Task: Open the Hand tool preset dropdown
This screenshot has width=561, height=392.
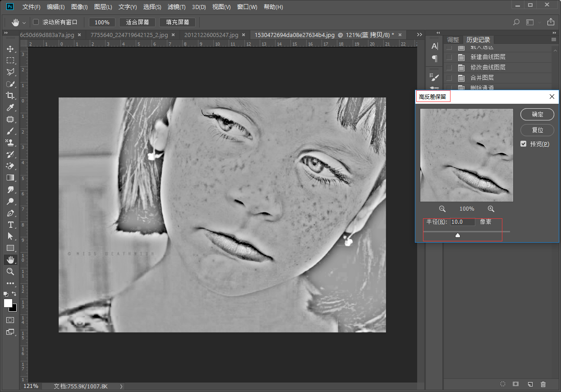Action: pos(24,23)
